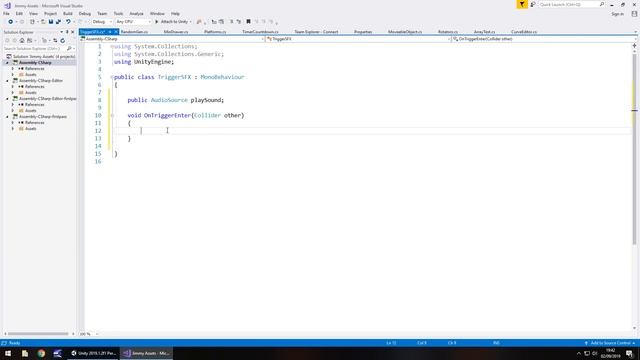The image size is (640, 360).
Task: Show hidden system tray icons
Action: coord(578,353)
